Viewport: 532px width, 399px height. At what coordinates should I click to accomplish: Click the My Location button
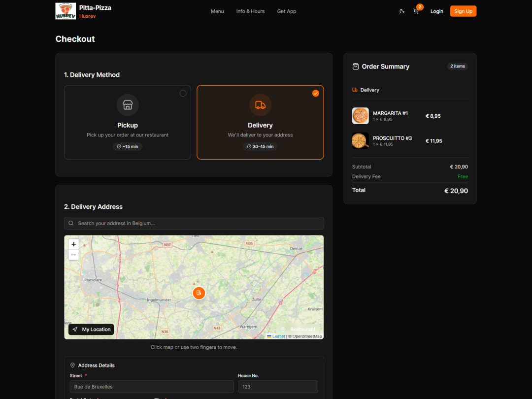[x=91, y=330]
